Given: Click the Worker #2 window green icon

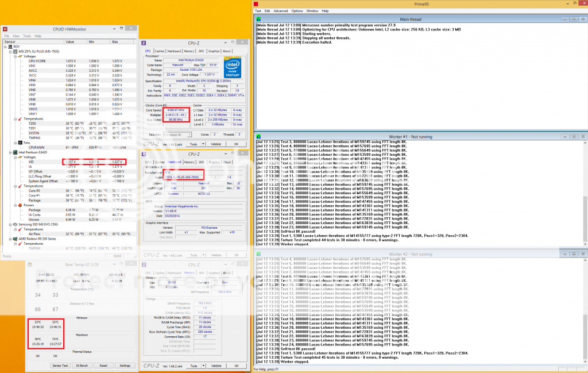Looking at the screenshot, I should (258, 253).
